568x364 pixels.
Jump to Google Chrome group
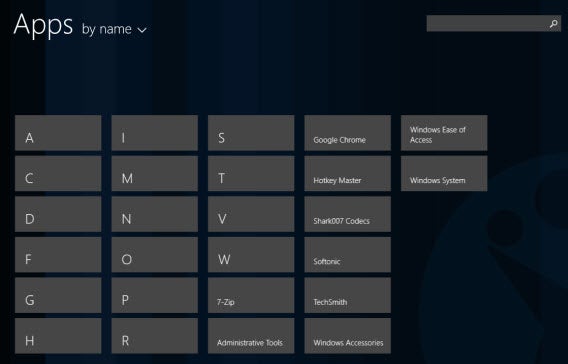[348, 133]
